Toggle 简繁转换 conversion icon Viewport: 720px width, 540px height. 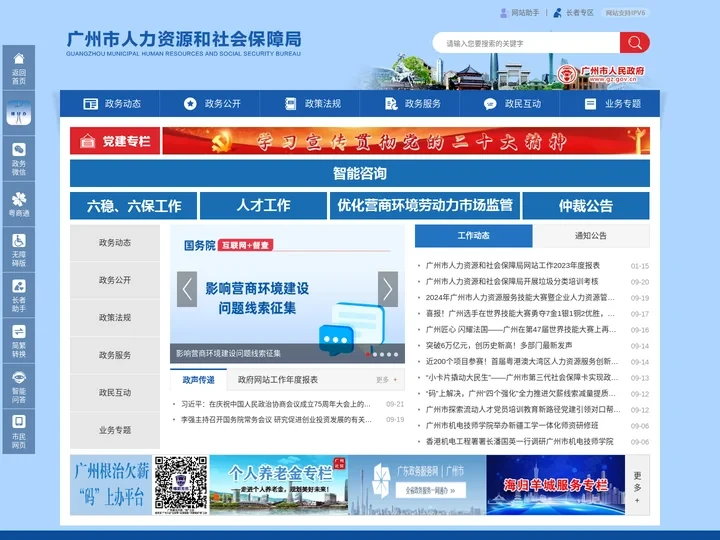click(19, 340)
